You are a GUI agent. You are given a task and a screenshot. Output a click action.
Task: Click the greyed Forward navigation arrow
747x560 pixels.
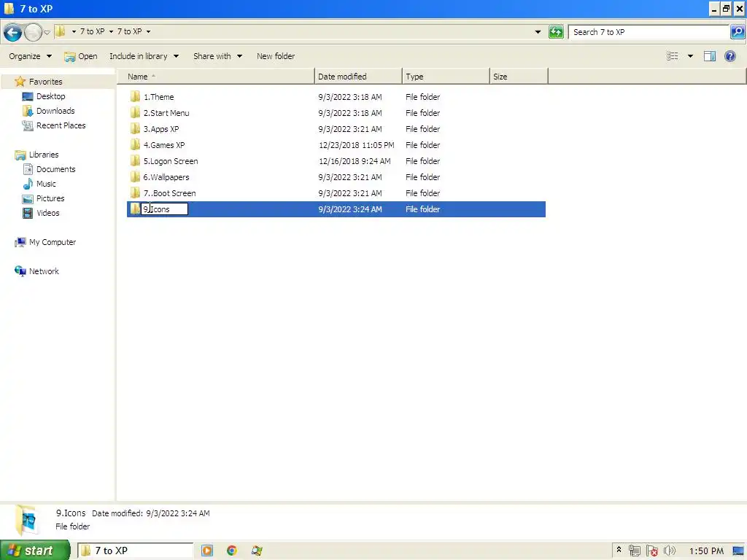[34, 32]
